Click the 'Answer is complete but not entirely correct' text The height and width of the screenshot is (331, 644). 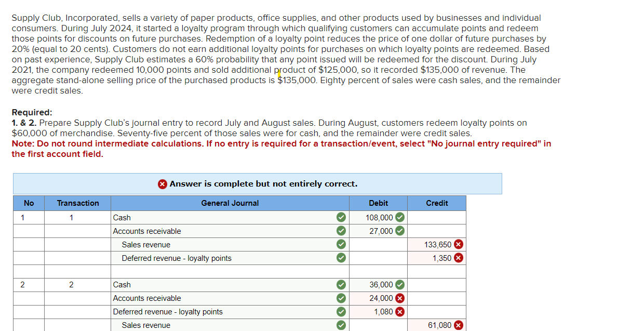click(263, 184)
